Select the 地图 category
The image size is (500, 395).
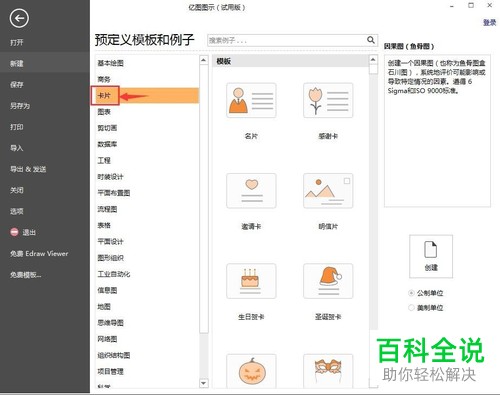[x=104, y=307]
